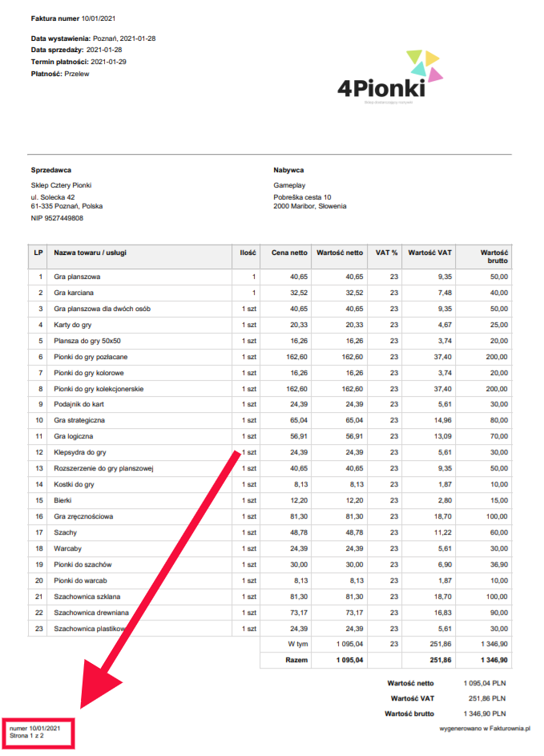
Task: Click the colorful triangles above the logo text
Action: [422, 66]
